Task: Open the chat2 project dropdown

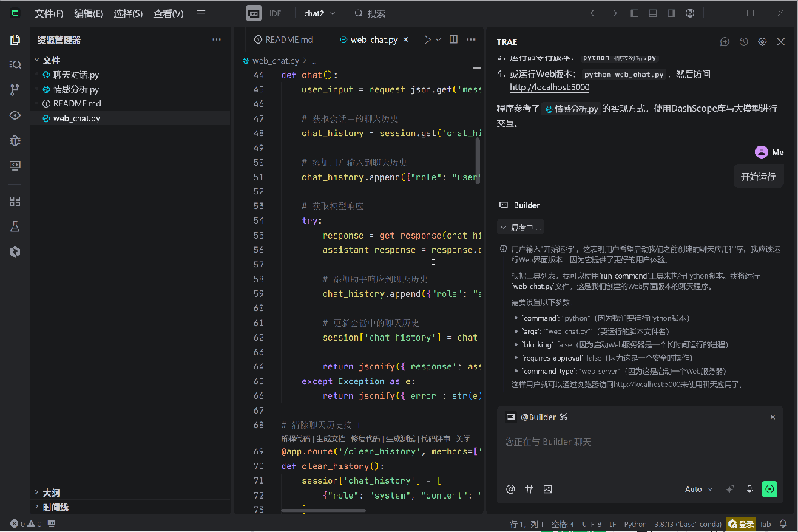Action: tap(319, 13)
